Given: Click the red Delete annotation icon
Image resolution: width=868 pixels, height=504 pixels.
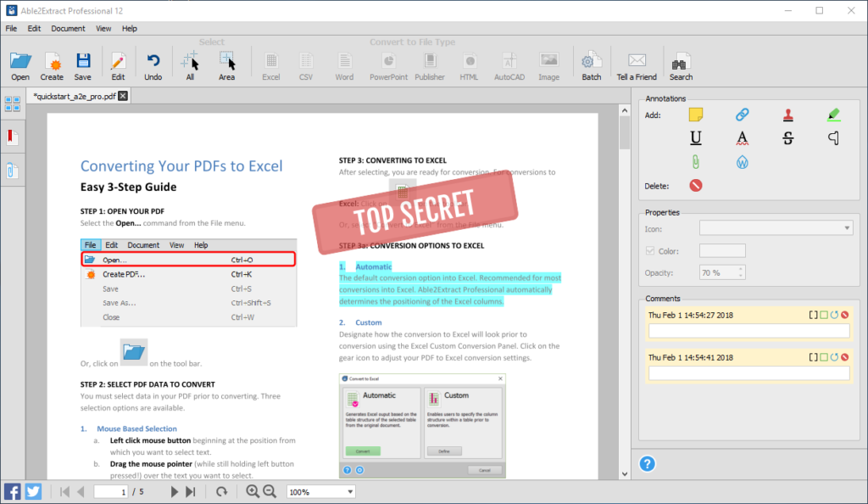Looking at the screenshot, I should pyautogui.click(x=696, y=186).
